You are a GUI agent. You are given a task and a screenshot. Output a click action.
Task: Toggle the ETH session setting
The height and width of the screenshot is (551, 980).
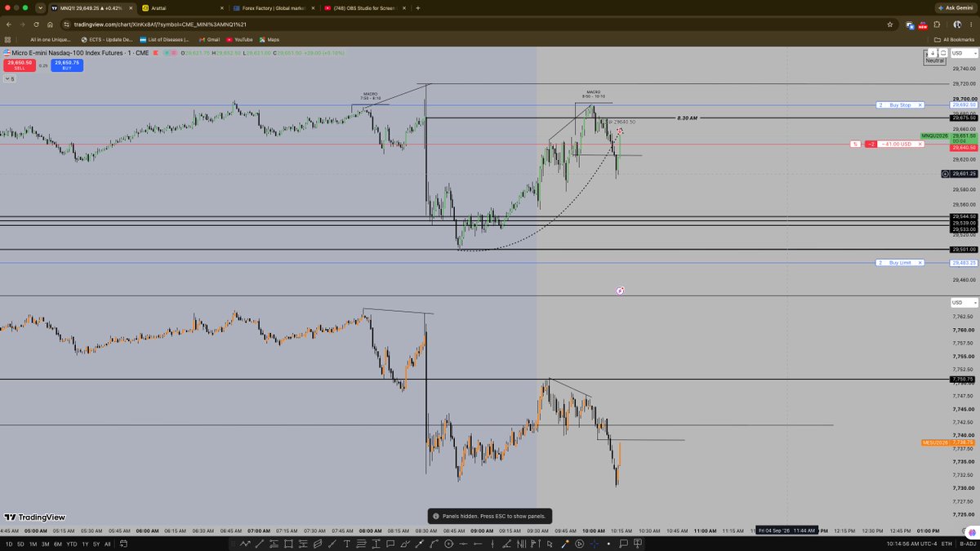[946, 544]
